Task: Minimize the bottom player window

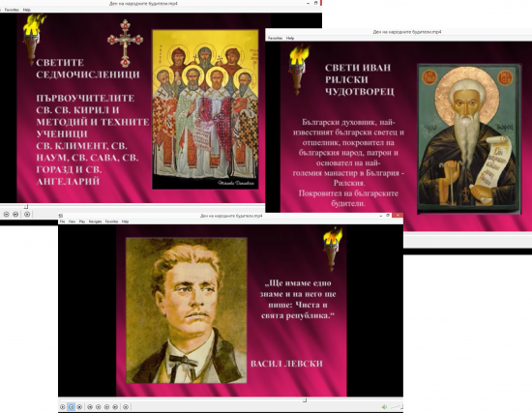Action: pyautogui.click(x=380, y=216)
